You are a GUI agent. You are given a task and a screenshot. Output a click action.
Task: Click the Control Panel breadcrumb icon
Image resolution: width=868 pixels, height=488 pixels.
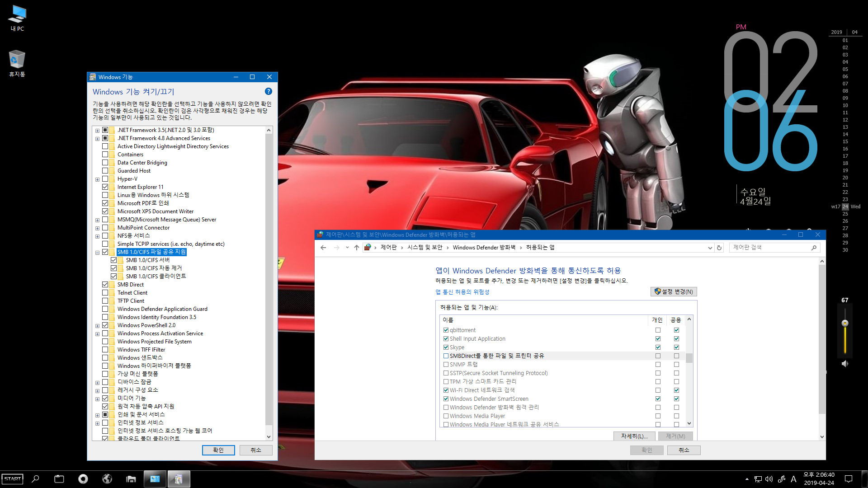pos(368,248)
